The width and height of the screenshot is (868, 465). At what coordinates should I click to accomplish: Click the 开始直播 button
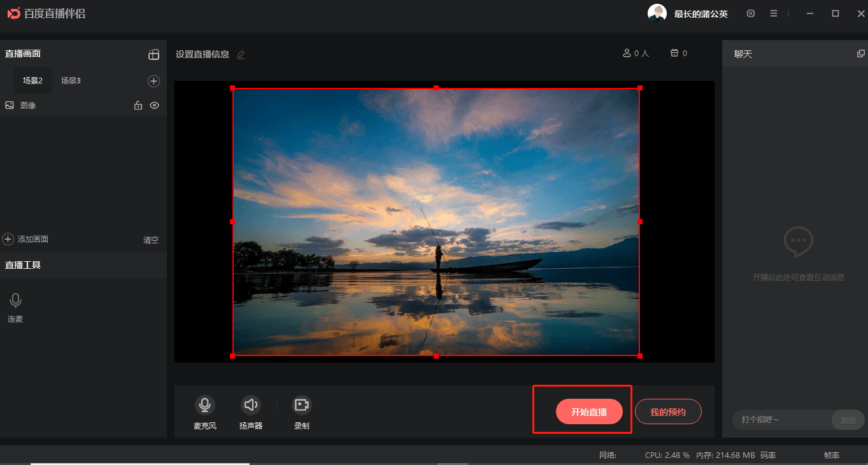[588, 412]
